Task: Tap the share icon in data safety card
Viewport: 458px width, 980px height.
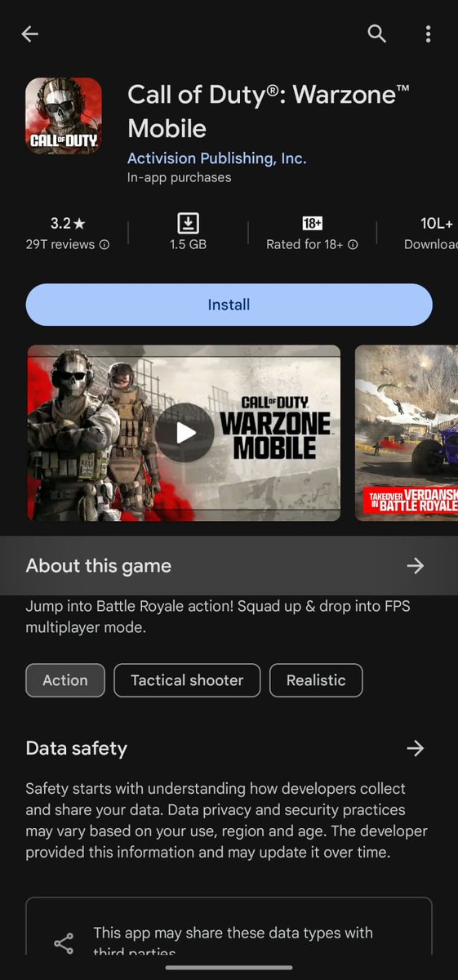Action: [64, 943]
